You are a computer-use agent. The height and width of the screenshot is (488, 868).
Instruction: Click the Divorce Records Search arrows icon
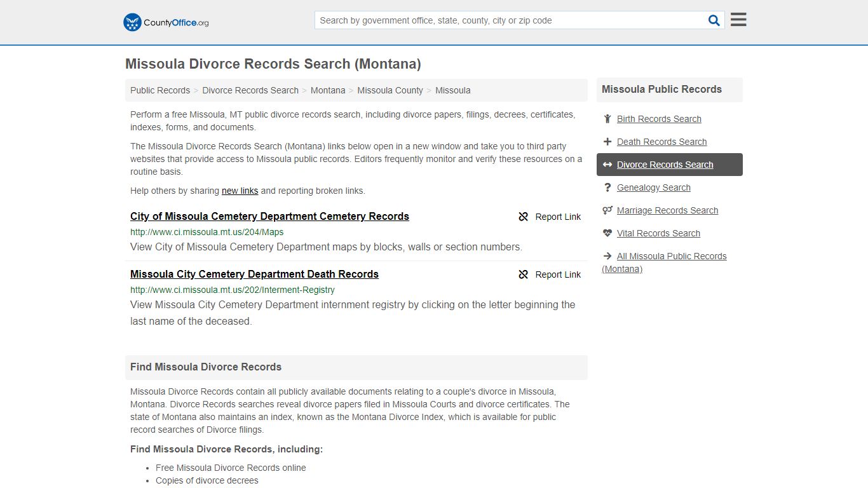click(607, 165)
